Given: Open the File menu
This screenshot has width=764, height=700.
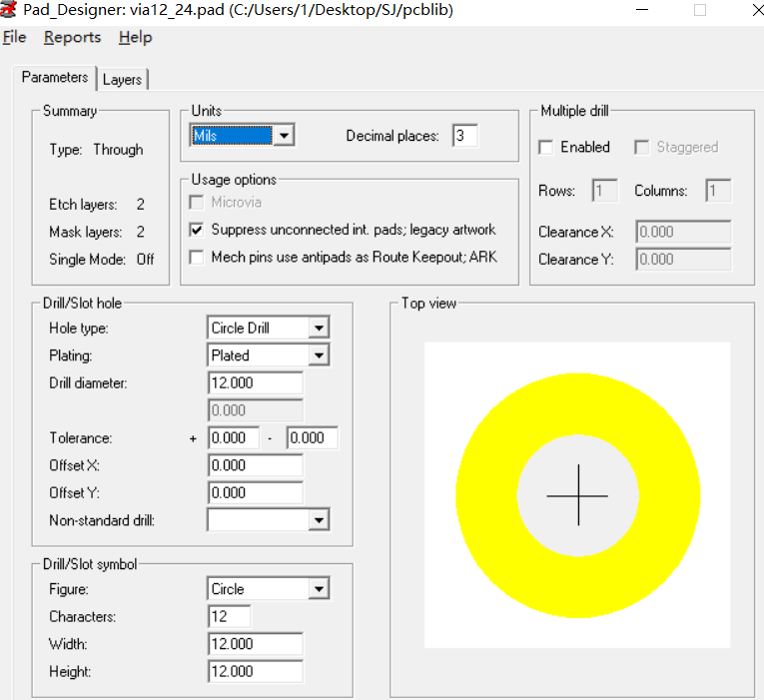Looking at the screenshot, I should 14,38.
